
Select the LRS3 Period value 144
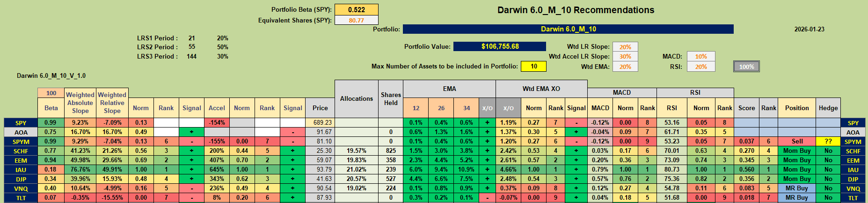click(192, 56)
